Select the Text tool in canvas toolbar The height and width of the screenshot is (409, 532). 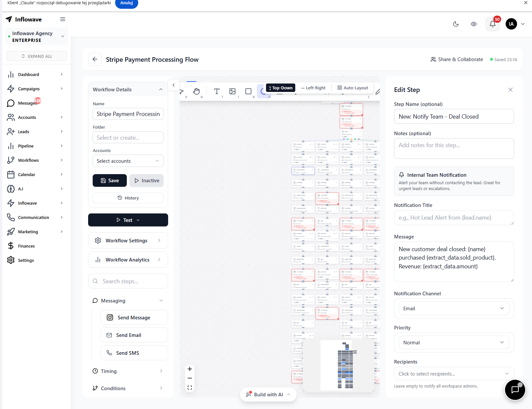pos(217,91)
